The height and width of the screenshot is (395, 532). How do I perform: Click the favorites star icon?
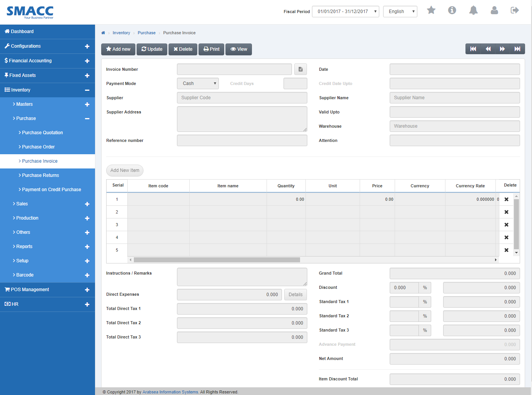pyautogui.click(x=431, y=10)
